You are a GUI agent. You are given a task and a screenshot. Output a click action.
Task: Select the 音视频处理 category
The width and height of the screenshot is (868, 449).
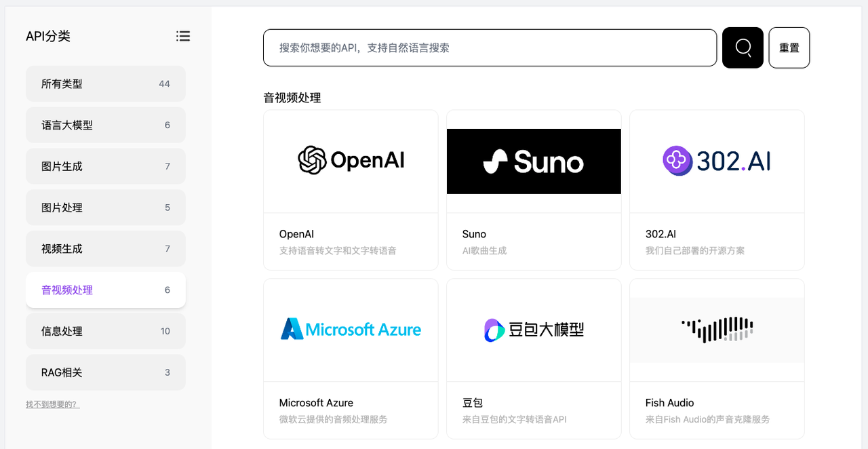(x=106, y=290)
